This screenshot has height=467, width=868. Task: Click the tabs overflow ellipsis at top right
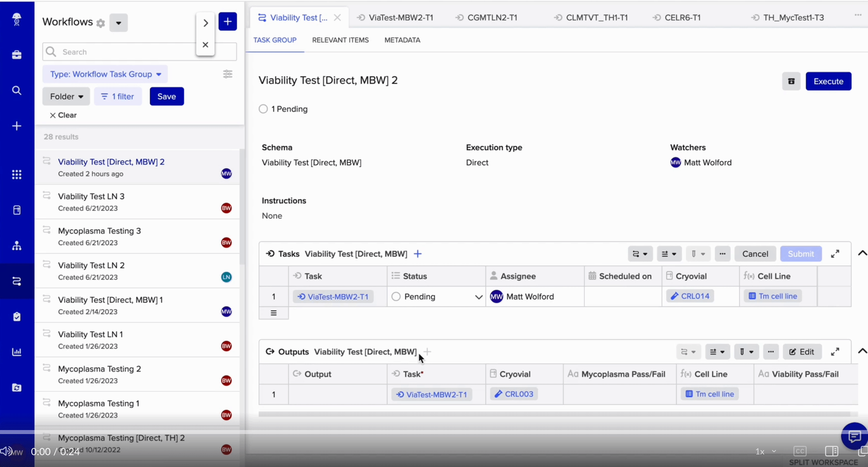click(x=858, y=15)
